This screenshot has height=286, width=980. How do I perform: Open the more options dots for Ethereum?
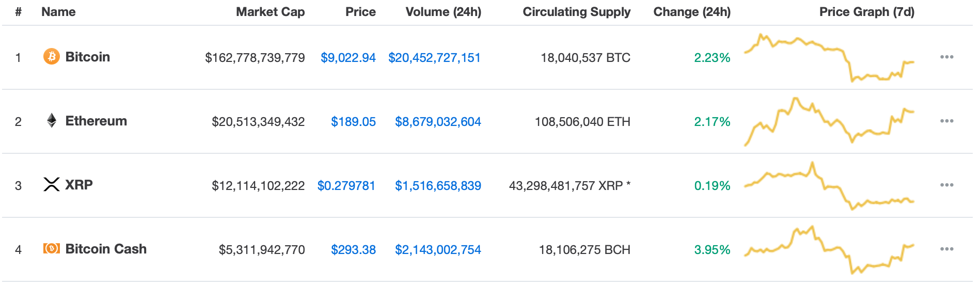(x=946, y=121)
